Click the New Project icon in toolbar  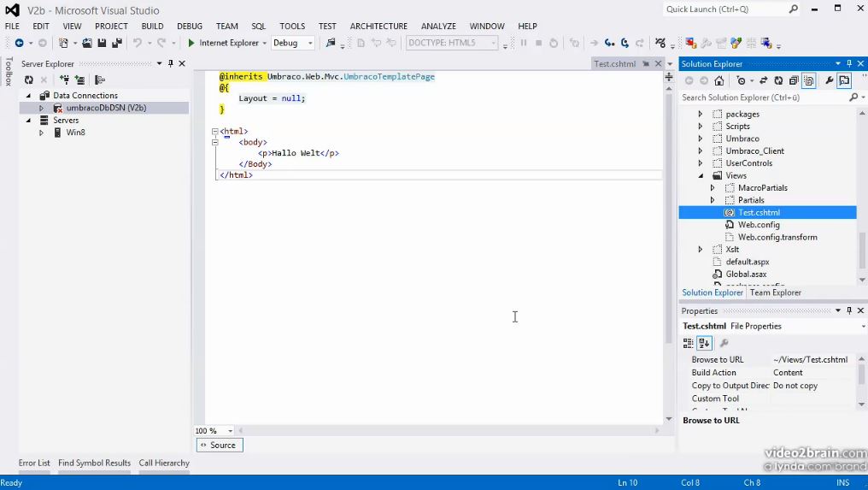tap(64, 43)
